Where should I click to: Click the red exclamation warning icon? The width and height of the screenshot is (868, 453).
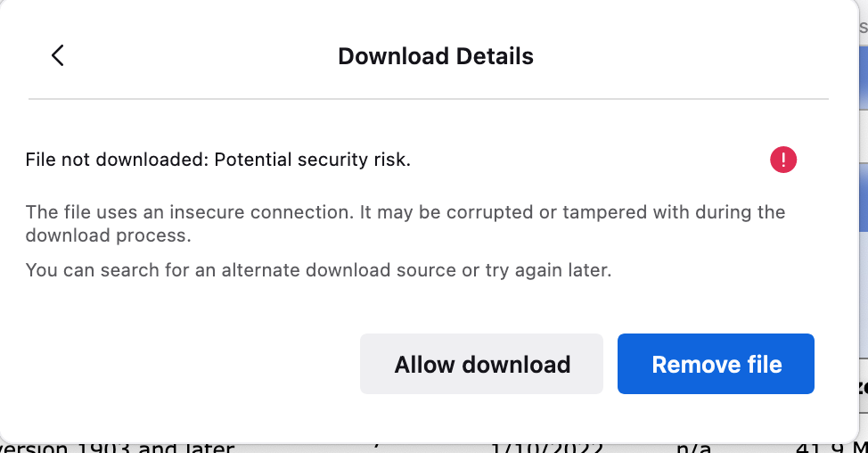(x=782, y=161)
